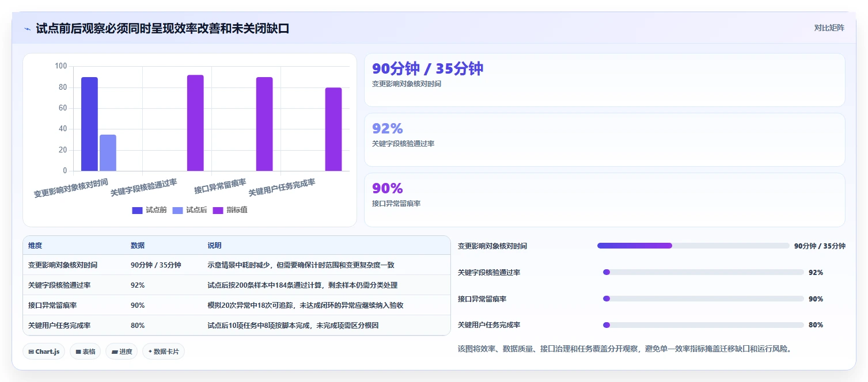The image size is (868, 382).
Task: Click table cell 关键用户任务完成率
Action: pyautogui.click(x=59, y=326)
